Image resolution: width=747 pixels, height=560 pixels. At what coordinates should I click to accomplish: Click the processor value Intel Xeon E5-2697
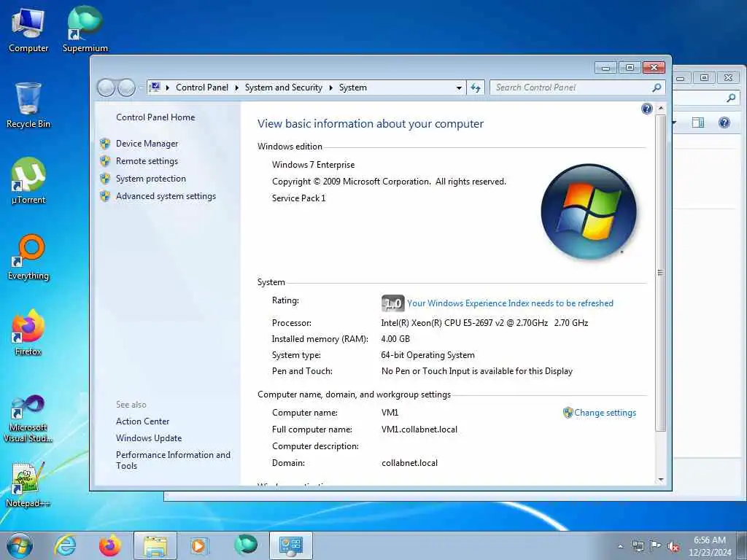click(x=484, y=323)
